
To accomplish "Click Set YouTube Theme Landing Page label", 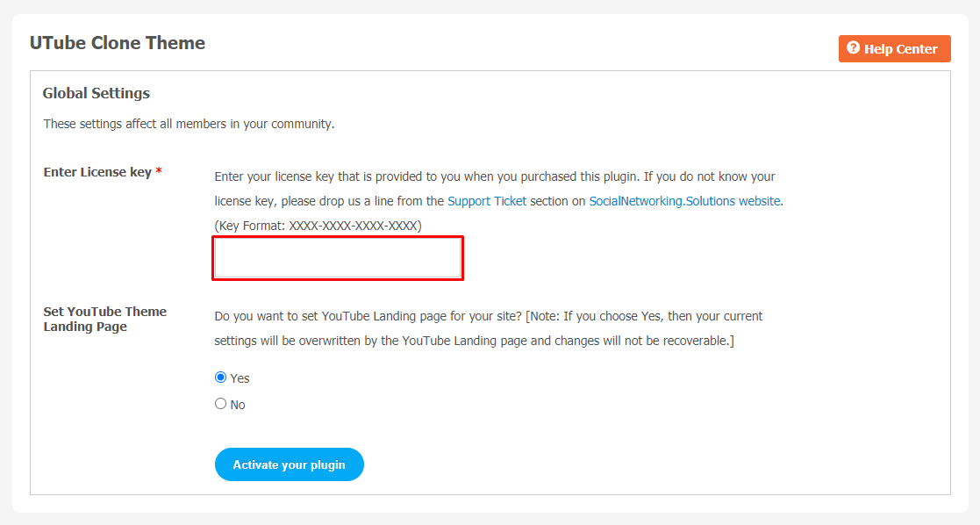I will click(105, 320).
